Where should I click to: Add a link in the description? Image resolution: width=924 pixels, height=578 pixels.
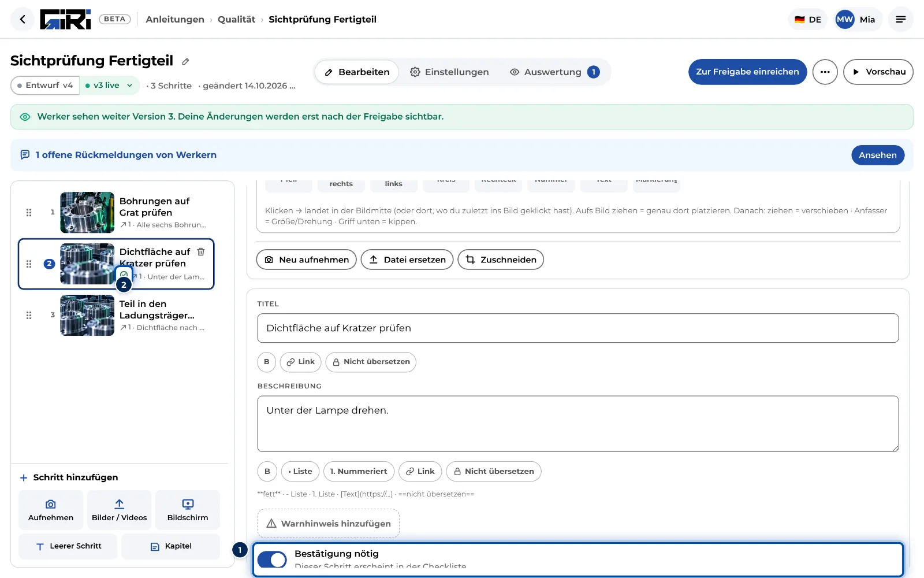[x=420, y=471]
